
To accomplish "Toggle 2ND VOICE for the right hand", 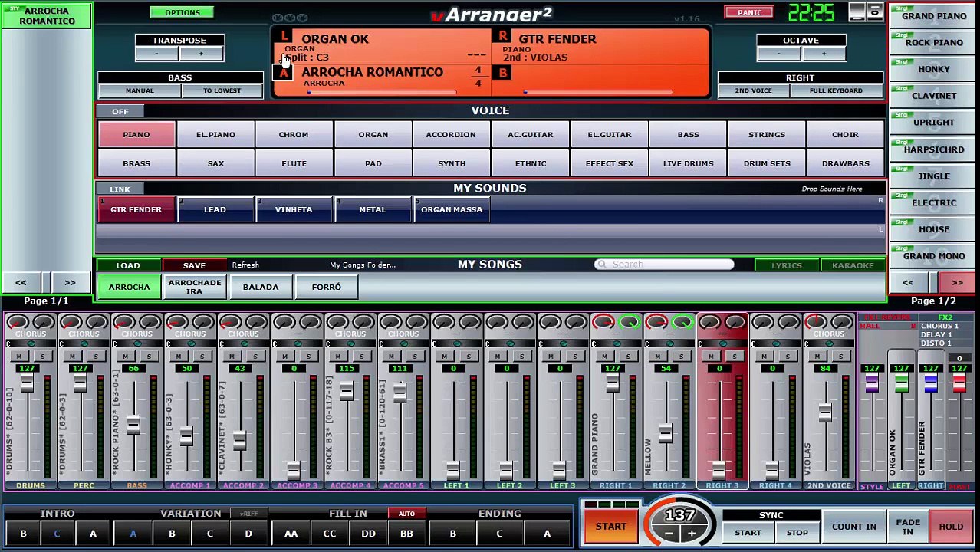I will 753,90.
